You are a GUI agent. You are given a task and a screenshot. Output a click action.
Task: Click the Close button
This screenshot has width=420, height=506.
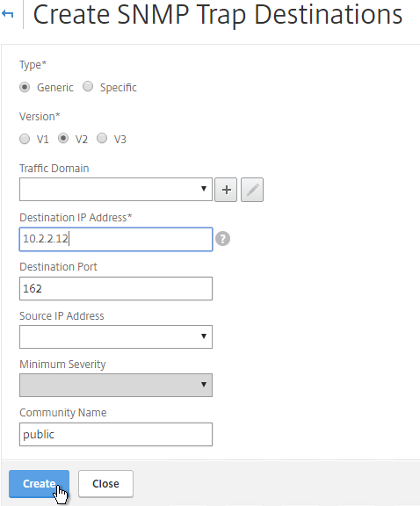(105, 484)
